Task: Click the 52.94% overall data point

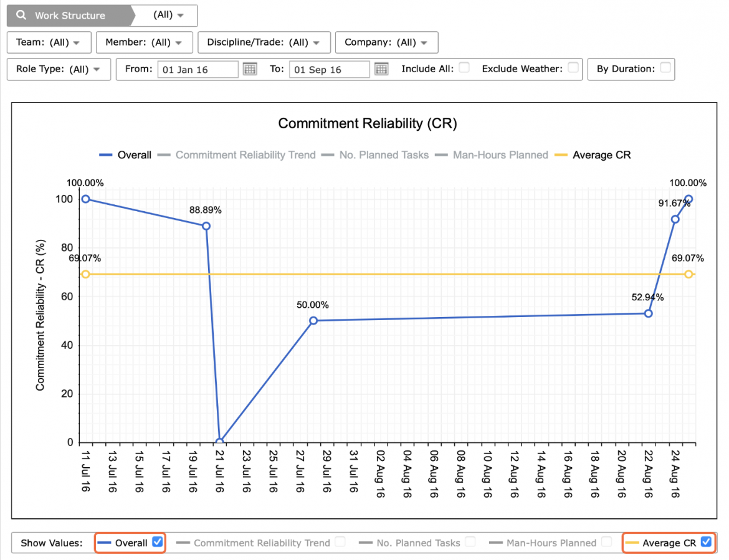Action: coord(649,314)
